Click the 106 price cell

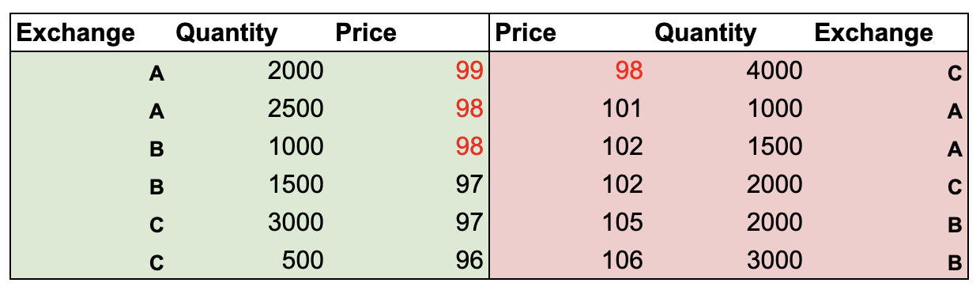[622, 259]
